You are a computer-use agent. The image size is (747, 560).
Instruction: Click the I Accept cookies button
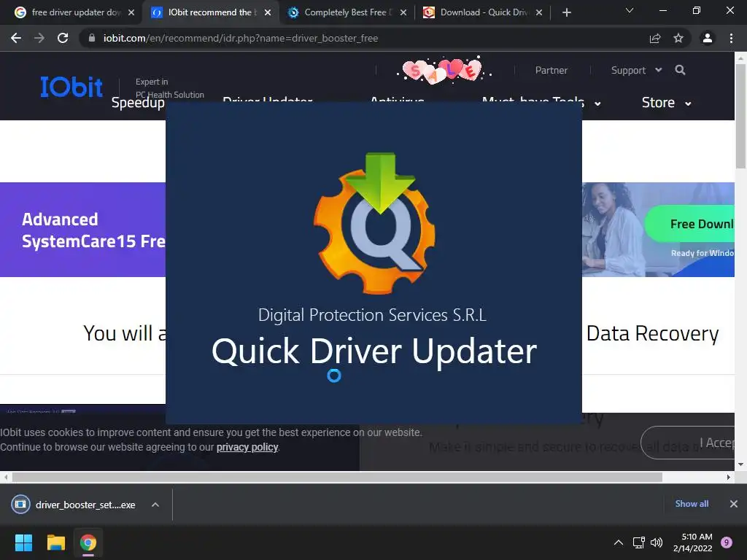tap(687, 443)
